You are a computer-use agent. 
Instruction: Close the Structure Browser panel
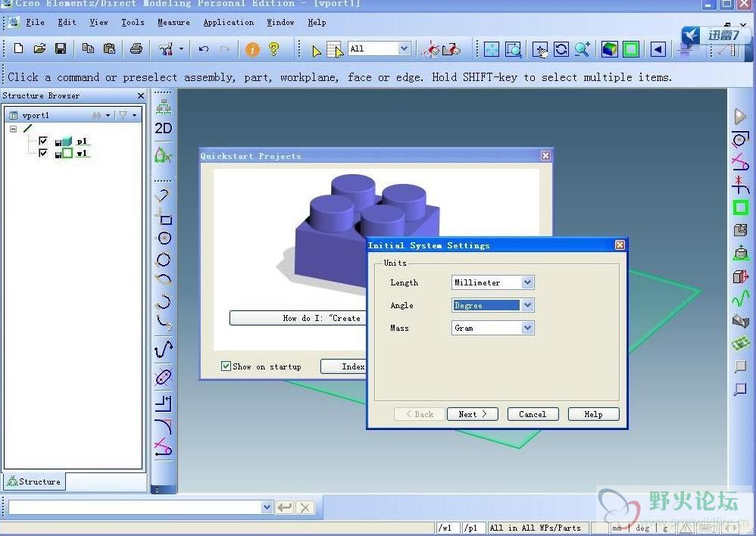tap(141, 95)
